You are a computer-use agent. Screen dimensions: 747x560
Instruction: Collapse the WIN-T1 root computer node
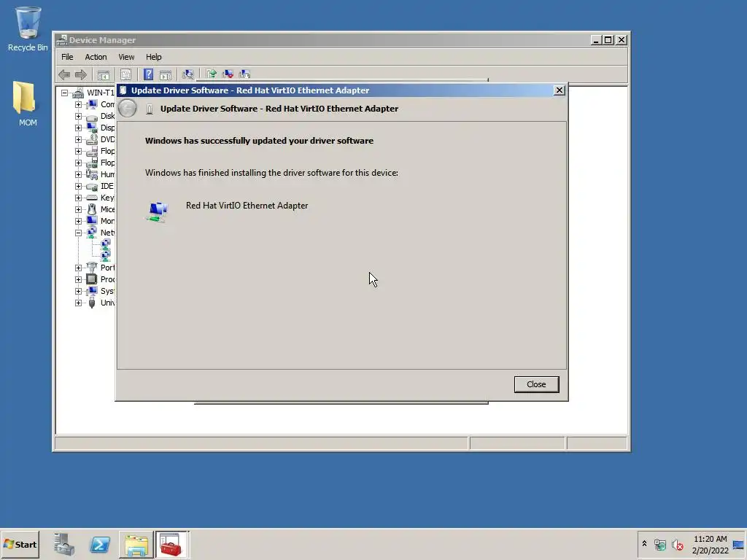[64, 93]
